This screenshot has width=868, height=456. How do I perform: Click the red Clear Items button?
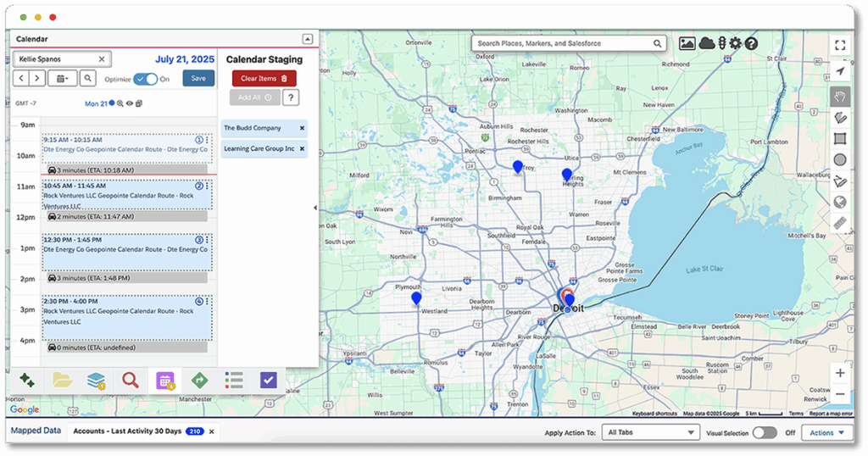[264, 78]
